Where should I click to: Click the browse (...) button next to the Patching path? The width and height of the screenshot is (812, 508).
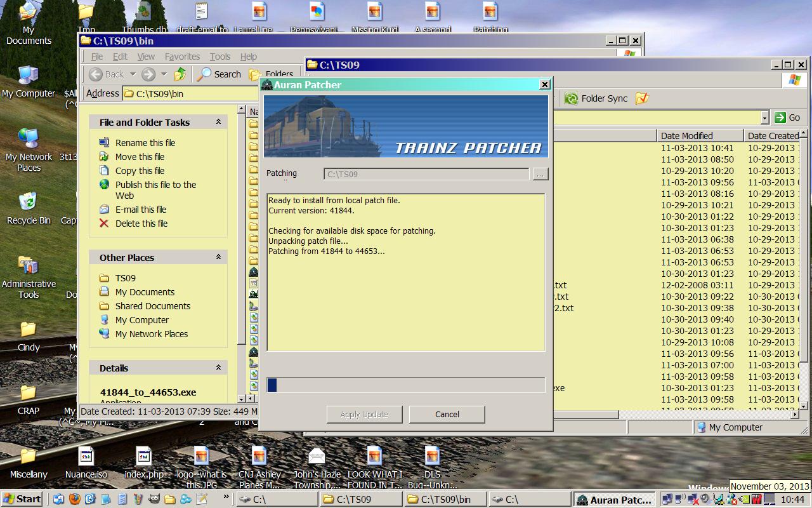[540, 174]
